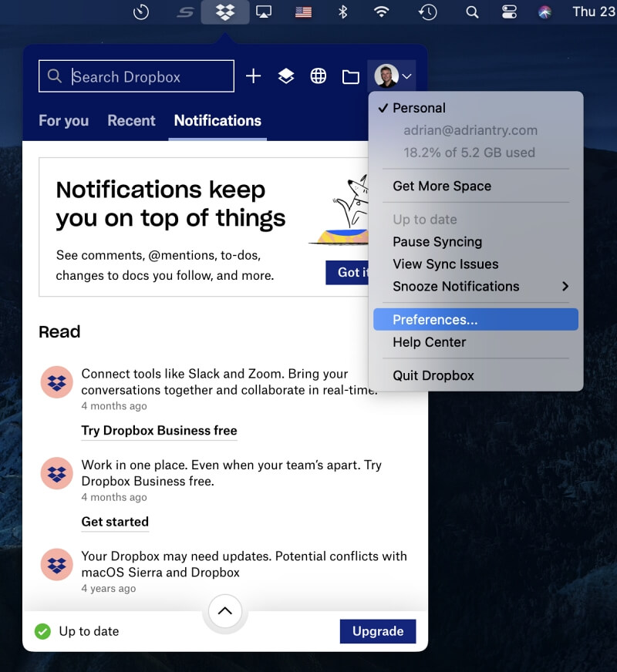Select the Personal account menu item
Viewport: 617px width, 672px height.
pyautogui.click(x=476, y=108)
